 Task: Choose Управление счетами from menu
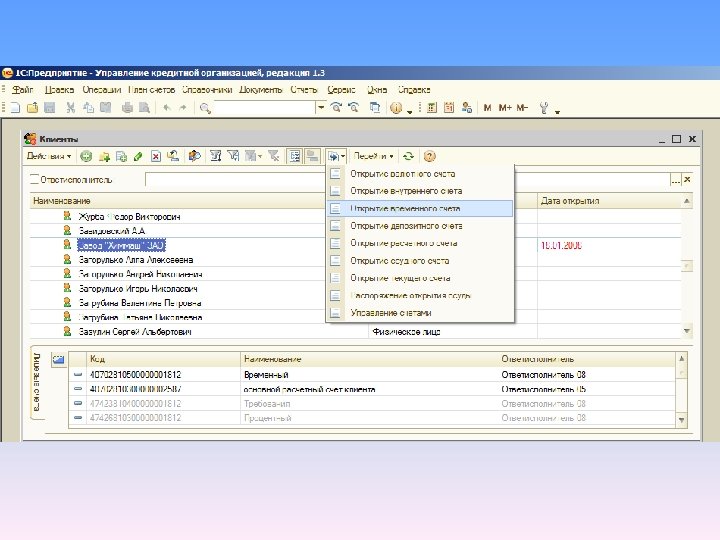click(420, 313)
